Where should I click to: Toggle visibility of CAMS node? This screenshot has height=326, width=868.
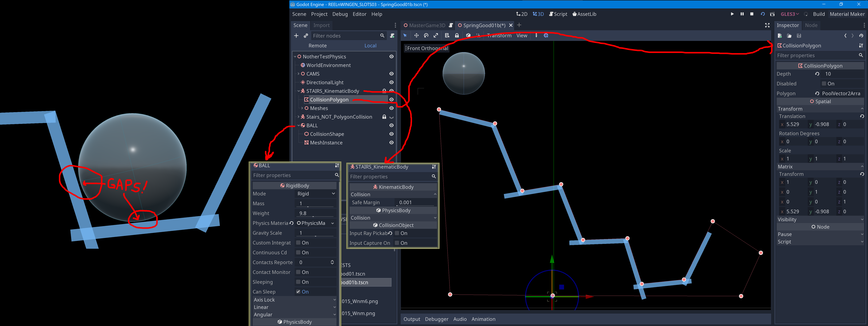click(x=392, y=74)
